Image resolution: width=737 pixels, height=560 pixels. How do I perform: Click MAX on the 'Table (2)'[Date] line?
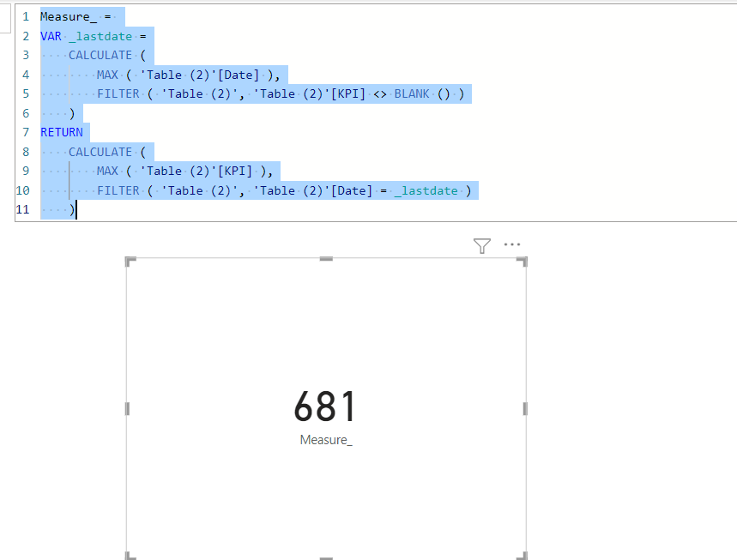[107, 75]
